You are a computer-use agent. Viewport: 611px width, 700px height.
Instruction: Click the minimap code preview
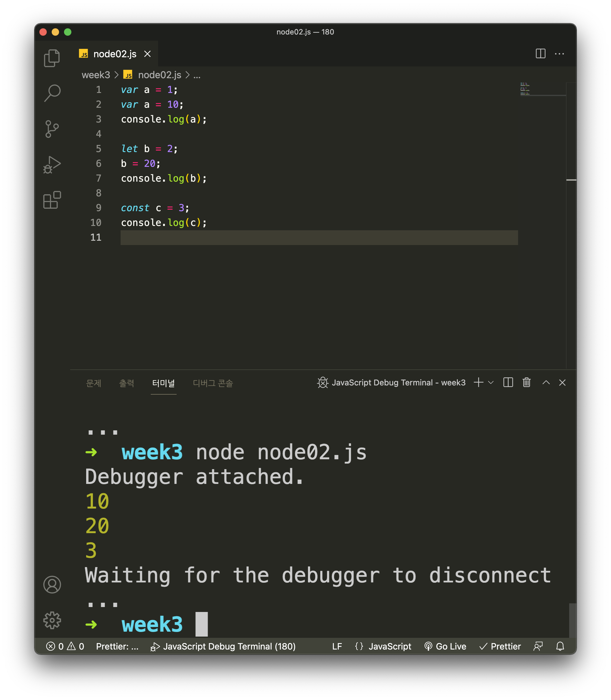[x=525, y=89]
